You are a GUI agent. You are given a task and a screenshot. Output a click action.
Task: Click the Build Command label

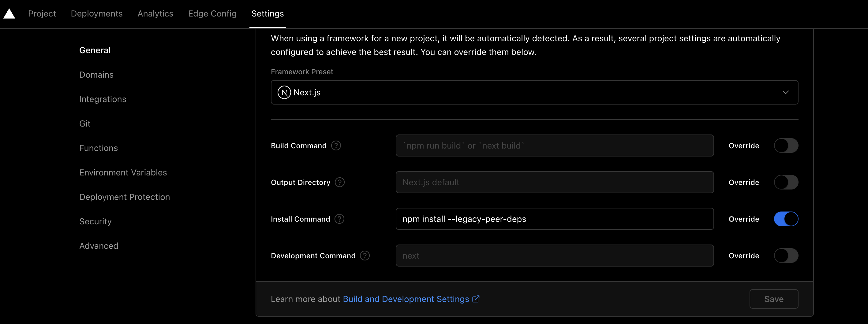(298, 145)
